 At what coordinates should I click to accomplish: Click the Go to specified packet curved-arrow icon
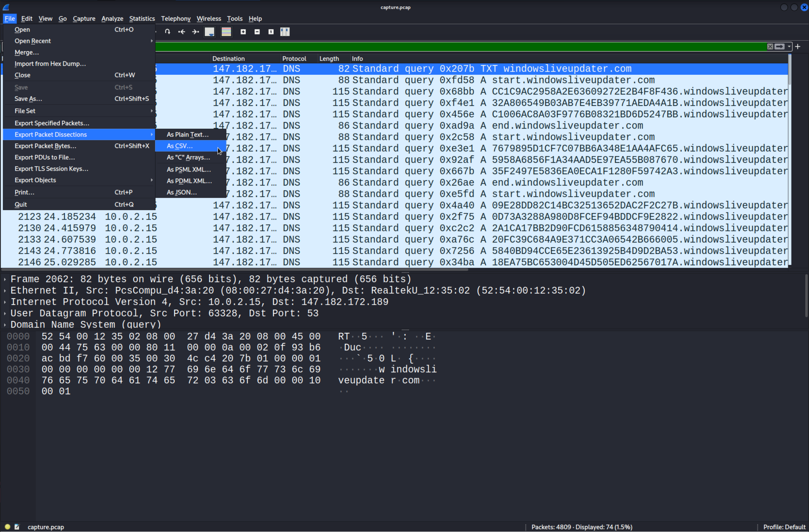tap(167, 32)
